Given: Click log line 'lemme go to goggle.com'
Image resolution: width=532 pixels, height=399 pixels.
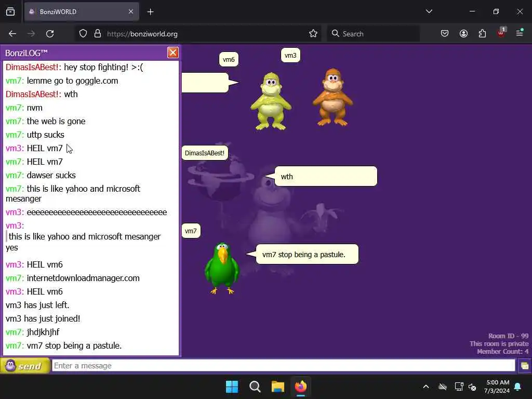Looking at the screenshot, I should (x=72, y=81).
